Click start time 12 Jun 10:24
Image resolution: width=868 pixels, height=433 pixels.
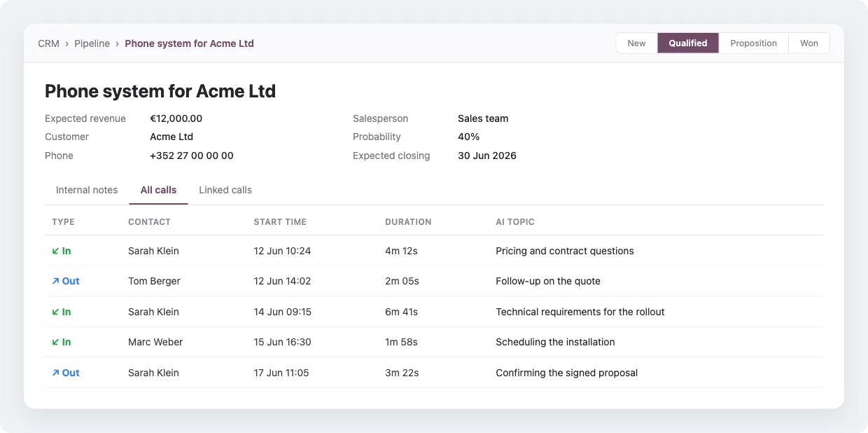pyautogui.click(x=282, y=251)
